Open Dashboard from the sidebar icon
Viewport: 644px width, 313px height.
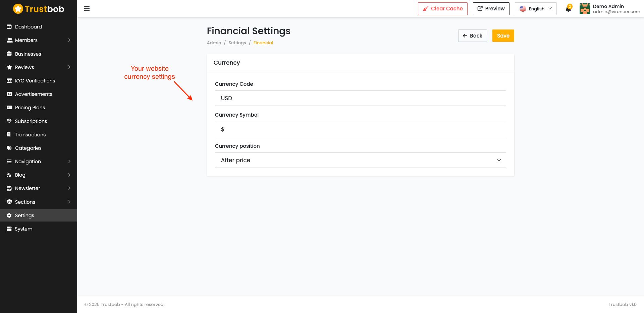[9, 27]
